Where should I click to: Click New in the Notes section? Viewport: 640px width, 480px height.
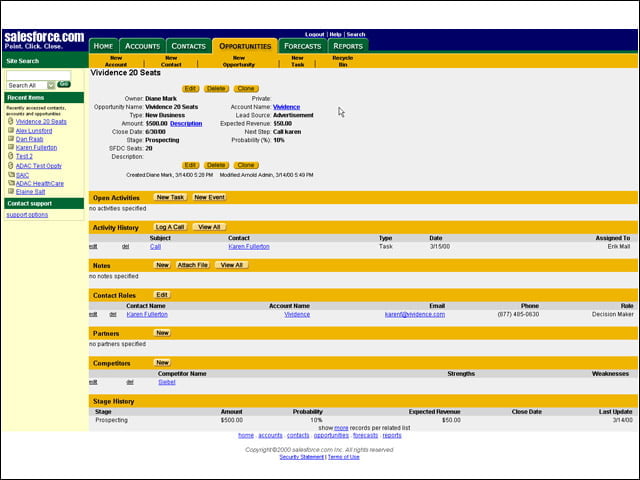pyautogui.click(x=162, y=265)
